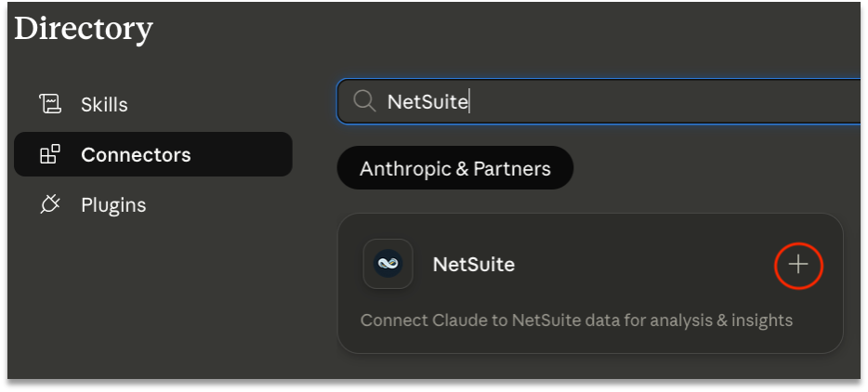
Task: Place cursor after the NetSuite search text
Action: (x=469, y=102)
